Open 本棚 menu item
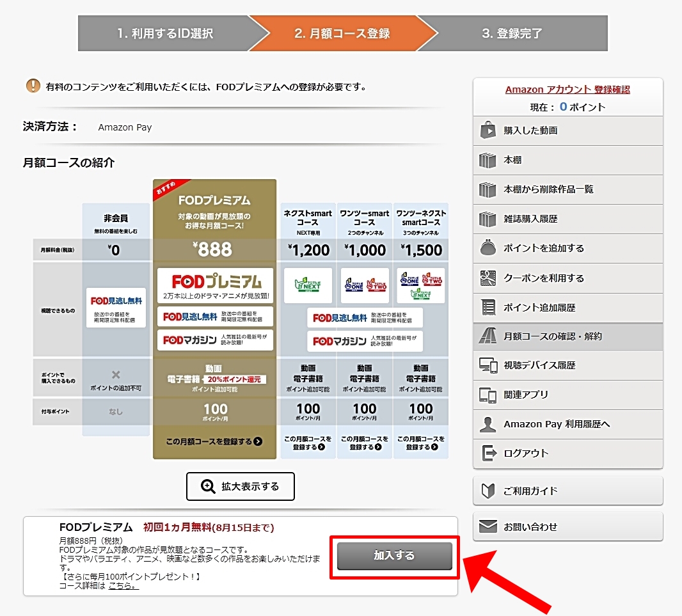 click(x=568, y=160)
